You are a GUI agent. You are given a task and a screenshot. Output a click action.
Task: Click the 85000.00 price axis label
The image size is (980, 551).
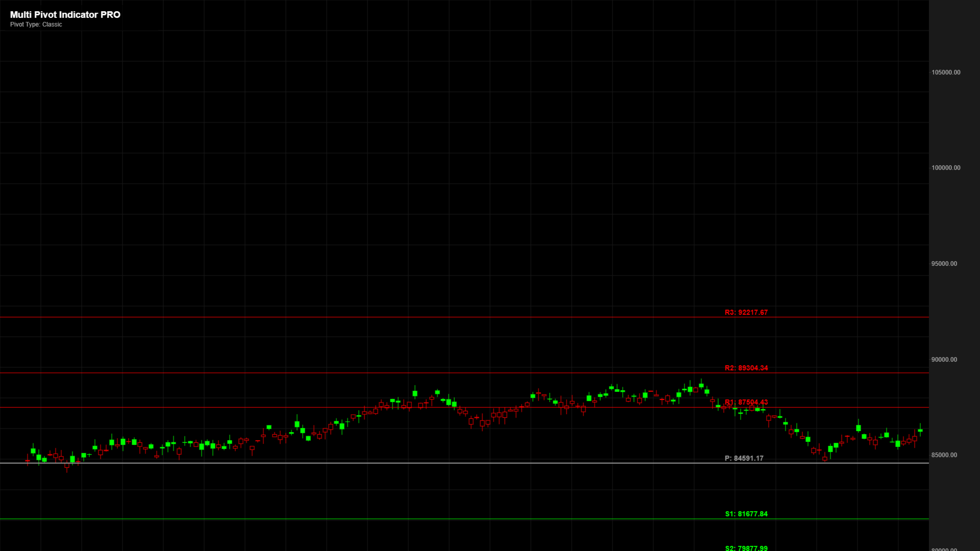(944, 455)
